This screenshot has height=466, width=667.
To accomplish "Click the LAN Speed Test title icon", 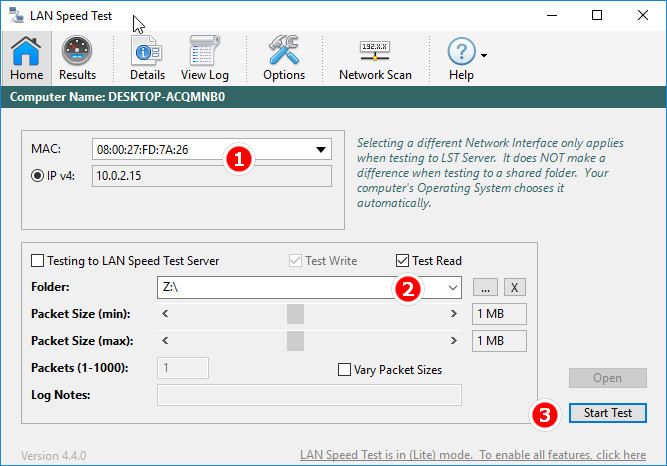I will coord(17,16).
